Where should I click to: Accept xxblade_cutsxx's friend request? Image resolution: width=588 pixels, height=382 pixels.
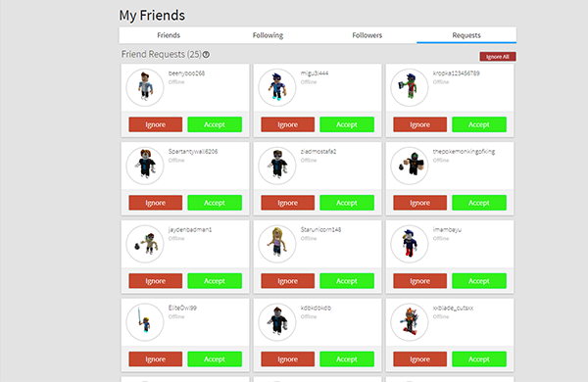tap(479, 359)
